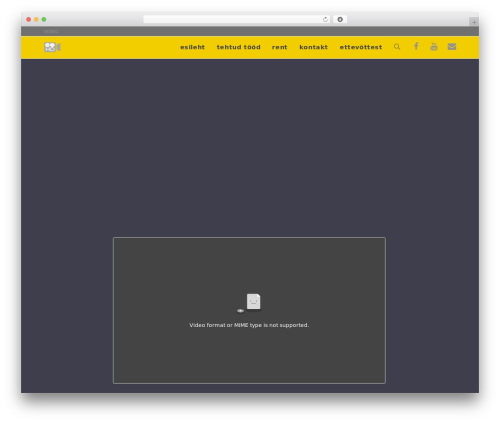This screenshot has width=500, height=423.
Task: Open the YouTube icon link
Action: pyautogui.click(x=434, y=46)
